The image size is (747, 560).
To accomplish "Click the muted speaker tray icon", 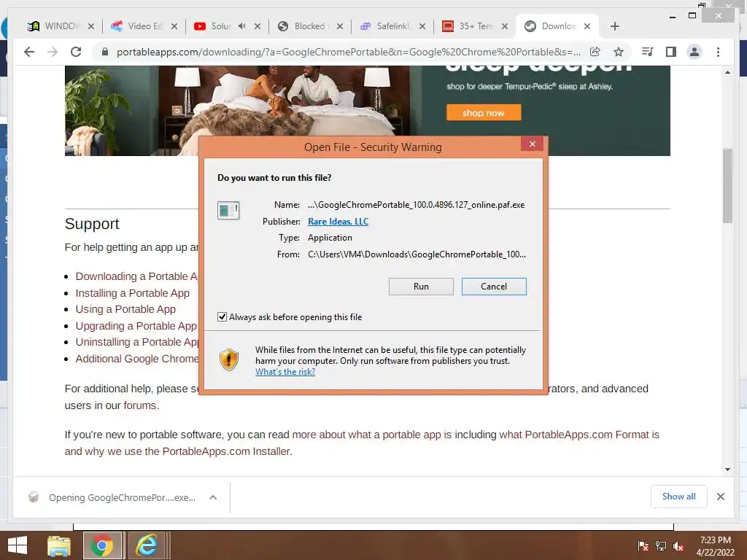I will tap(678, 546).
